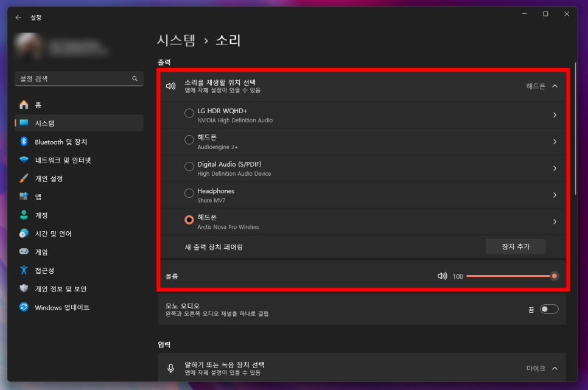This screenshot has height=390, width=588.
Task: Open Digital Audio (S/PDIF) properties chevron
Action: click(555, 169)
